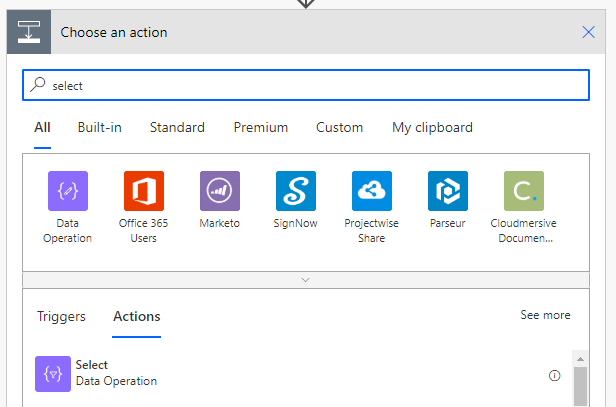Click the See more link
Screen dimensions: 616x407
[x=545, y=315]
